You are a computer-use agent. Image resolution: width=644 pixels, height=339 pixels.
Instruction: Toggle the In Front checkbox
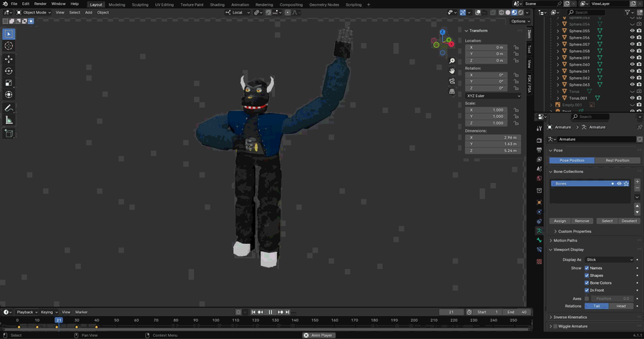click(x=587, y=290)
